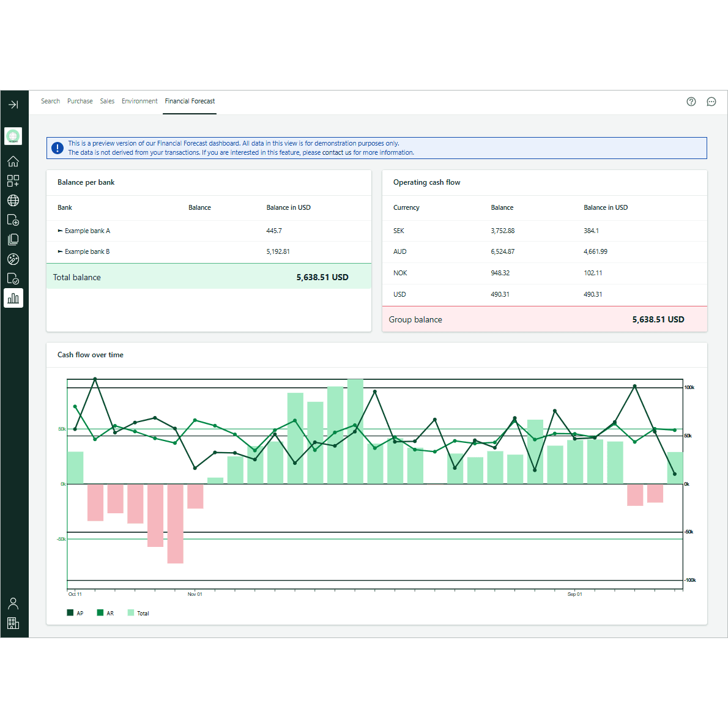The height and width of the screenshot is (728, 728).
Task: Toggle the AP series in chart legend
Action: (x=75, y=613)
